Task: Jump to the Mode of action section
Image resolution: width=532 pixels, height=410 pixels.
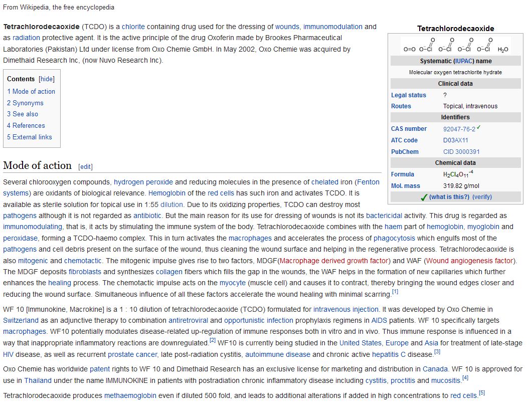Action: [31, 92]
